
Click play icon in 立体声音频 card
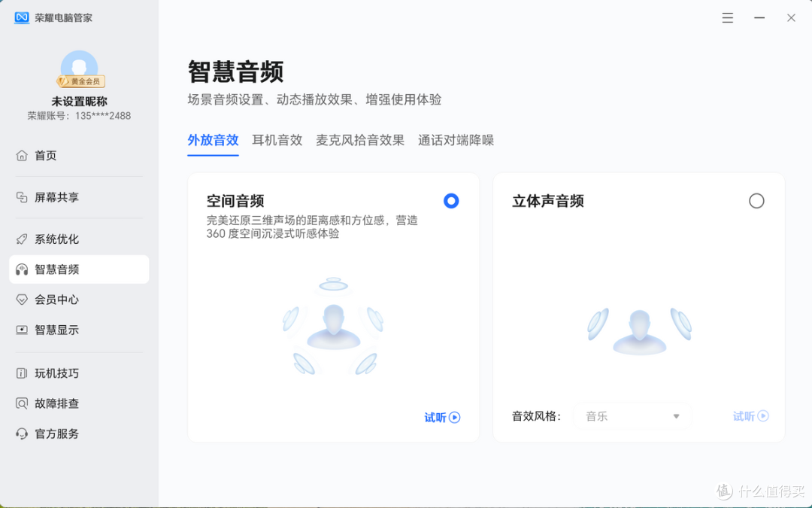click(763, 415)
